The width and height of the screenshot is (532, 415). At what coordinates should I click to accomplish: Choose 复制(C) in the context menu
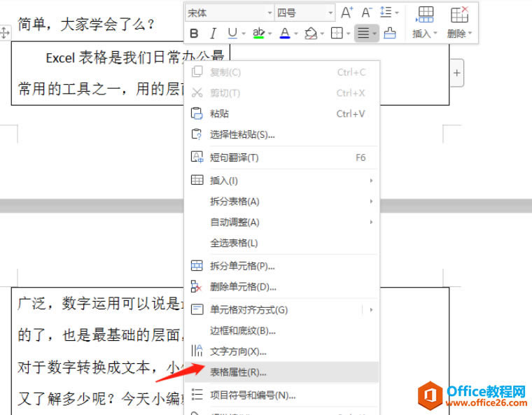[281, 72]
